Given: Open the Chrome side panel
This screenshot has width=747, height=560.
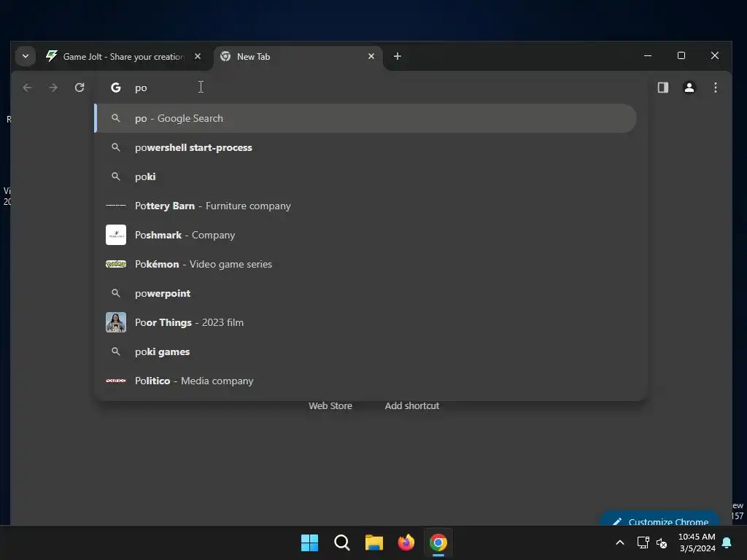Looking at the screenshot, I should (662, 87).
